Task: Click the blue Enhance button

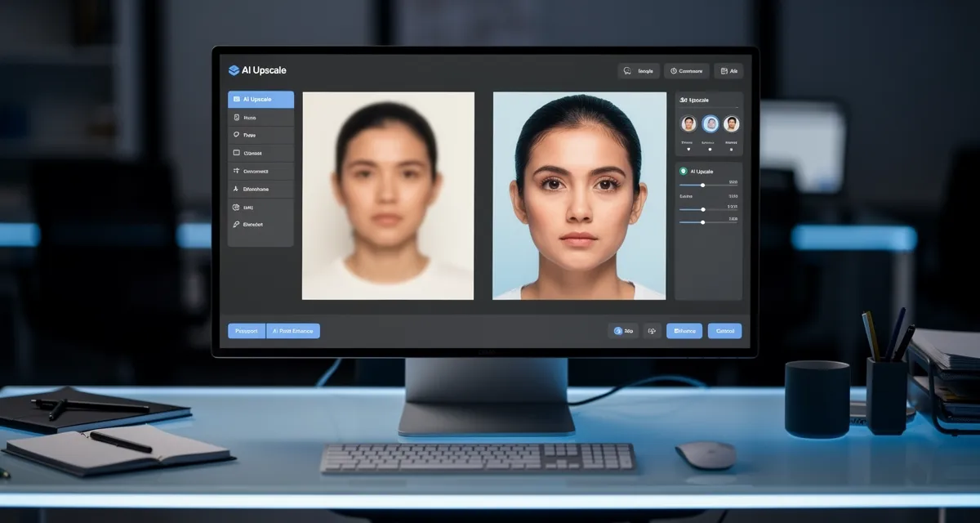Action: click(684, 331)
